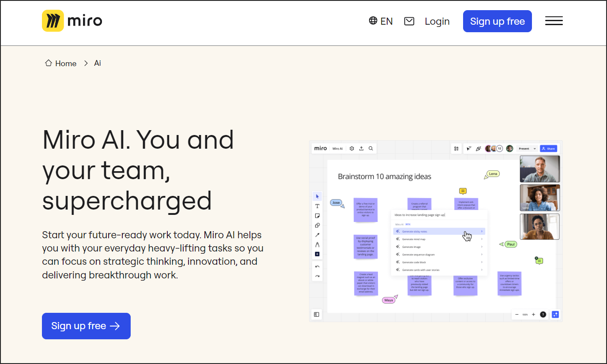The image size is (607, 364).
Task: Select the Text tool in left toolbar
Action: pos(317,206)
